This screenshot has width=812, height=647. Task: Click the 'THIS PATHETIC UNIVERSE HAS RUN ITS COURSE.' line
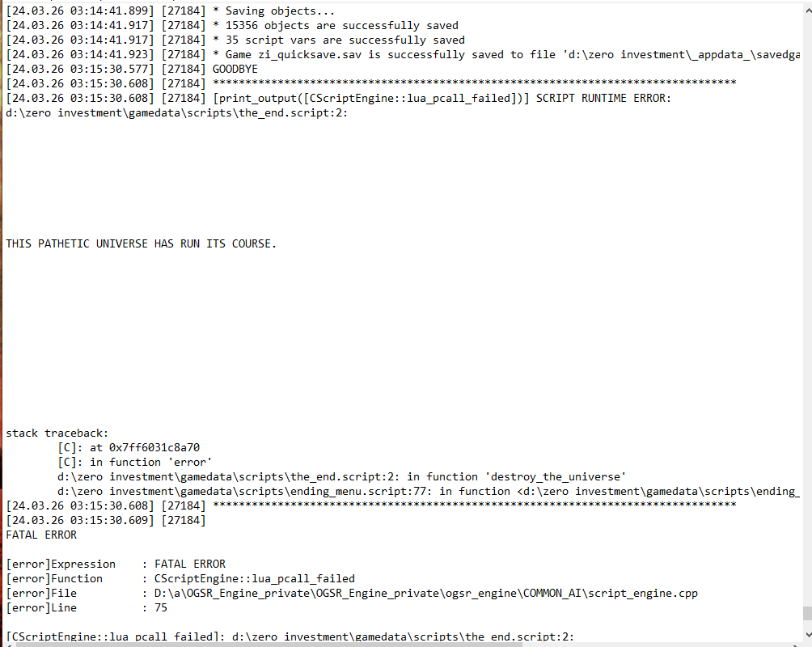(142, 243)
